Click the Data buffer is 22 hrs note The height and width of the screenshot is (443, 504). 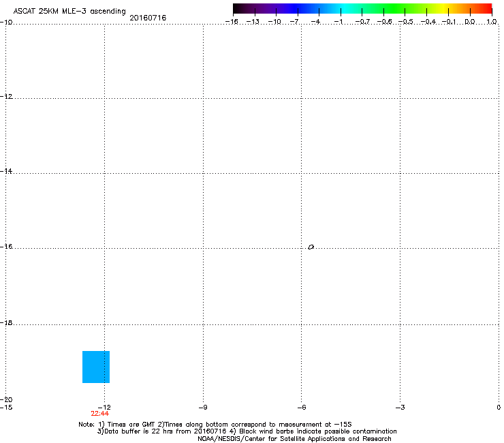[247, 431]
